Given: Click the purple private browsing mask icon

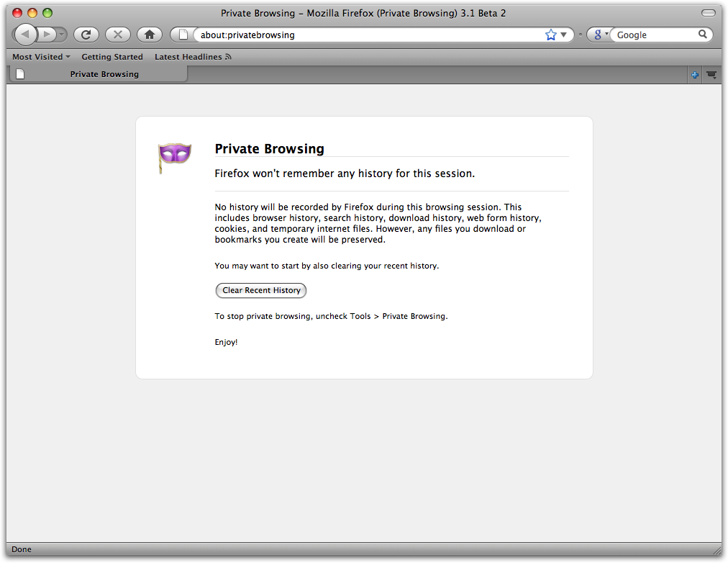Looking at the screenshot, I should (x=174, y=158).
